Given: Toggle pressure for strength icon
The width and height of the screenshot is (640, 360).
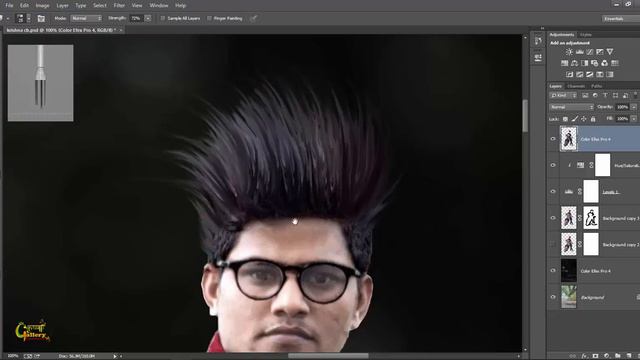Looking at the screenshot, I should (x=253, y=18).
